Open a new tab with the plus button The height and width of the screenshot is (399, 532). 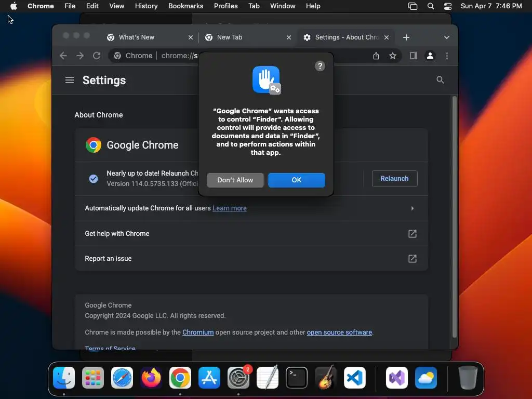[406, 37]
